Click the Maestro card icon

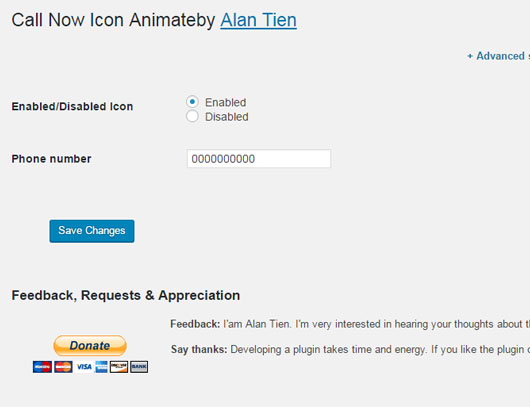pyautogui.click(x=42, y=367)
